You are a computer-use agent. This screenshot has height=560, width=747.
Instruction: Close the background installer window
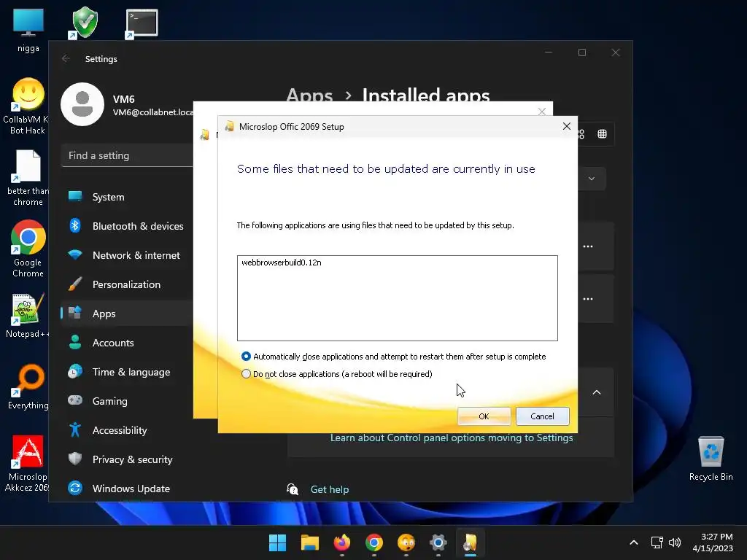pyautogui.click(x=542, y=112)
